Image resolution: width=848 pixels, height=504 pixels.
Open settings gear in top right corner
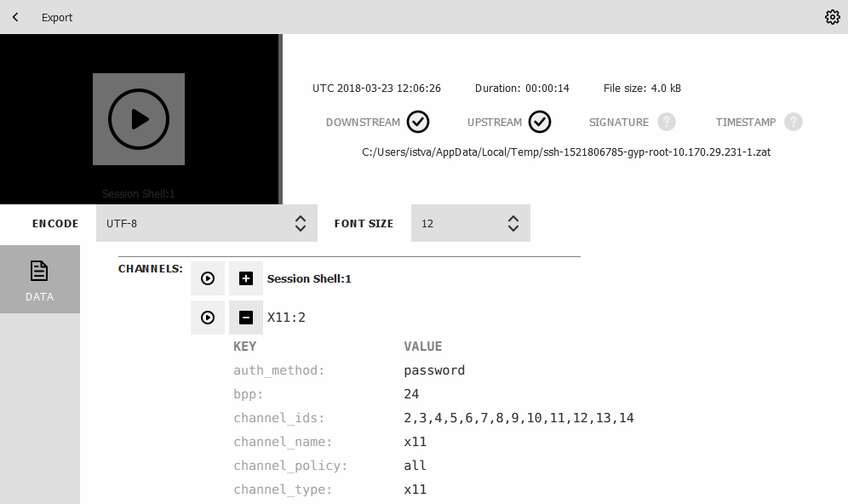coord(833,17)
